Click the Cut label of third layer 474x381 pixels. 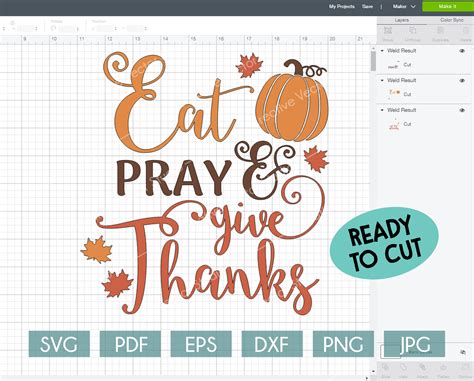407,124
